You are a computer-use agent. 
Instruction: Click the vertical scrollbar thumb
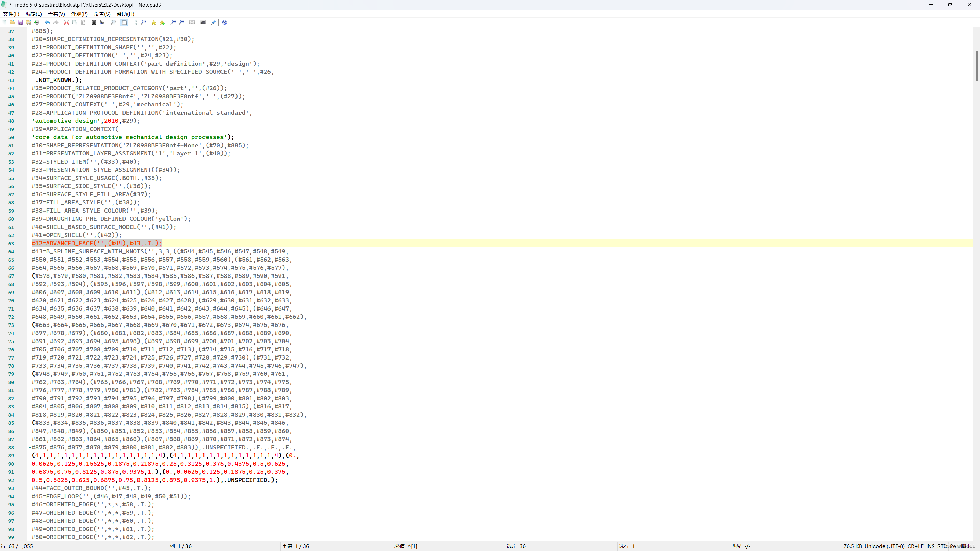[x=976, y=65]
